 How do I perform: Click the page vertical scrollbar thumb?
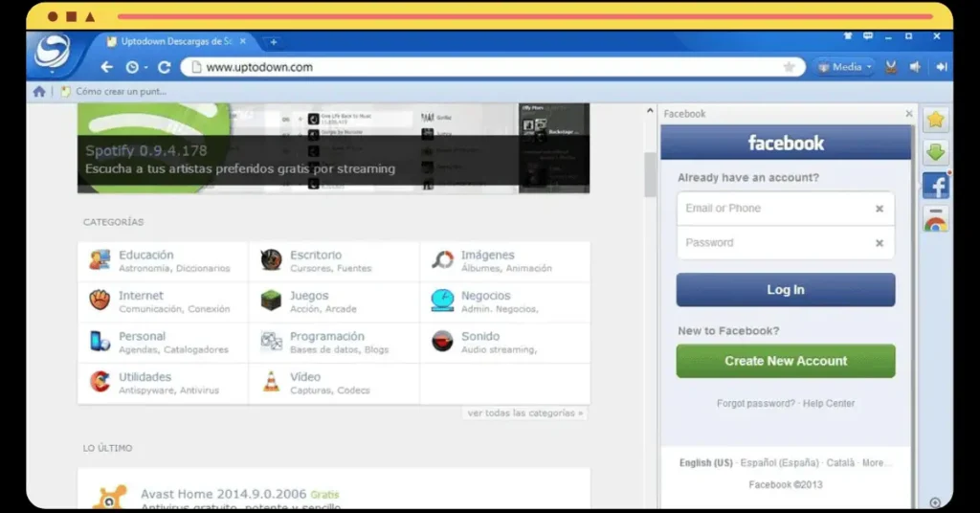point(650,174)
